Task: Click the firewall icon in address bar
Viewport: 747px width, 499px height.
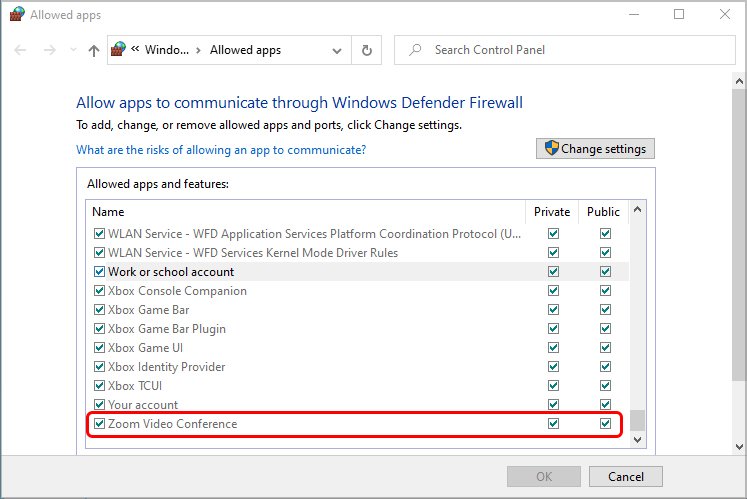Action: 118,49
